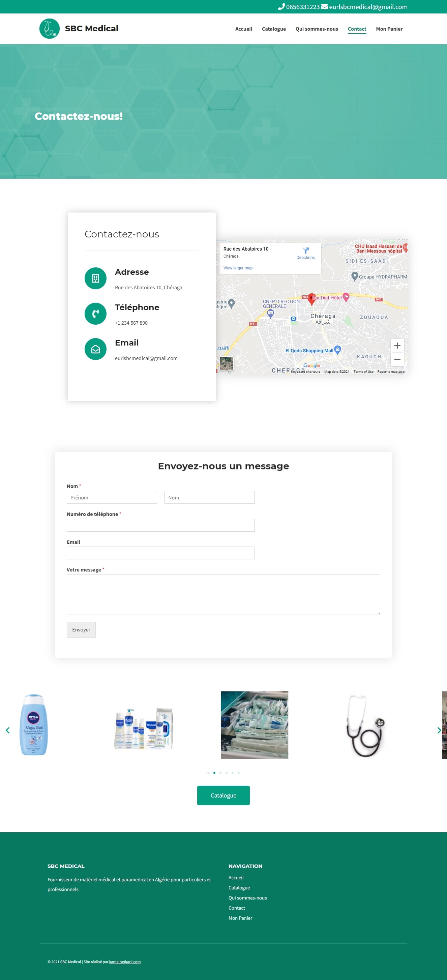Open Qui sommes-nous page from header

tap(317, 29)
